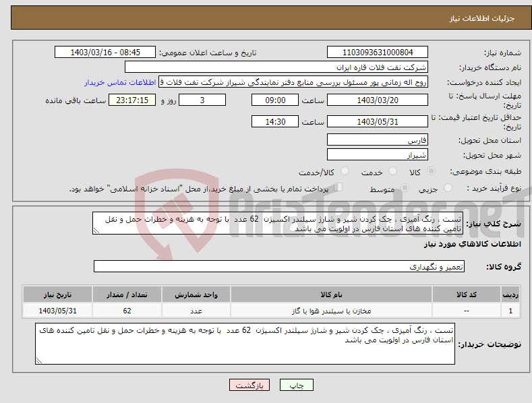Screen dimensions: 532x403
Task: Click the price validity time 14:30
Action: [275, 121]
